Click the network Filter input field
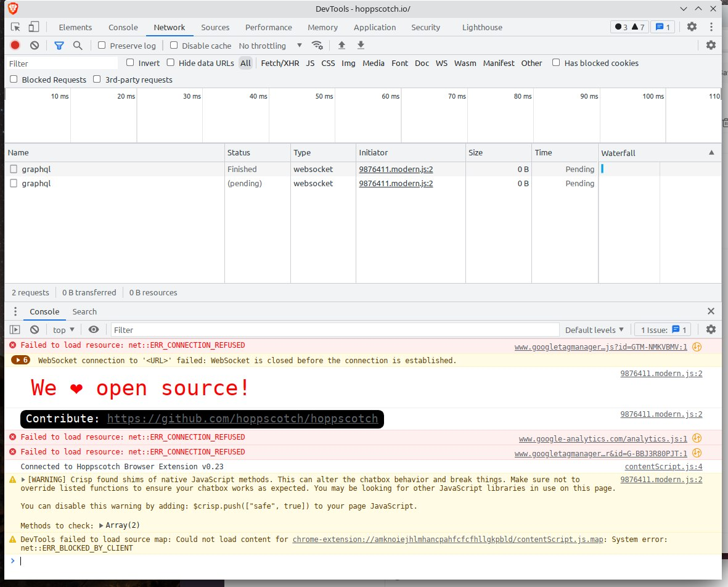Viewport: 728px width, 587px height. 62,63
